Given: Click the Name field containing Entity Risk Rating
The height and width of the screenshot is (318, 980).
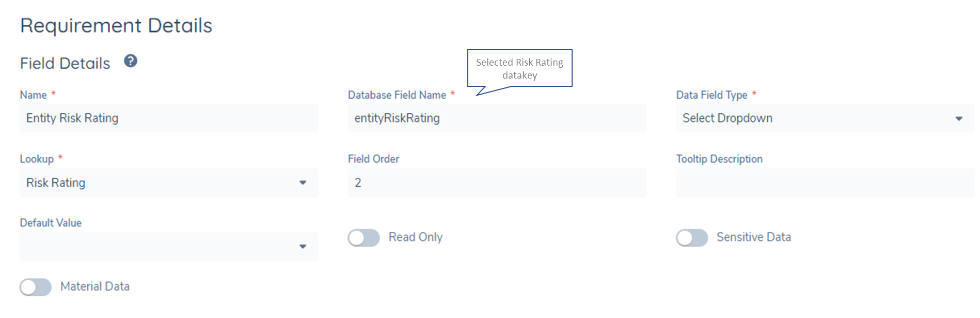Looking at the screenshot, I should 168,118.
